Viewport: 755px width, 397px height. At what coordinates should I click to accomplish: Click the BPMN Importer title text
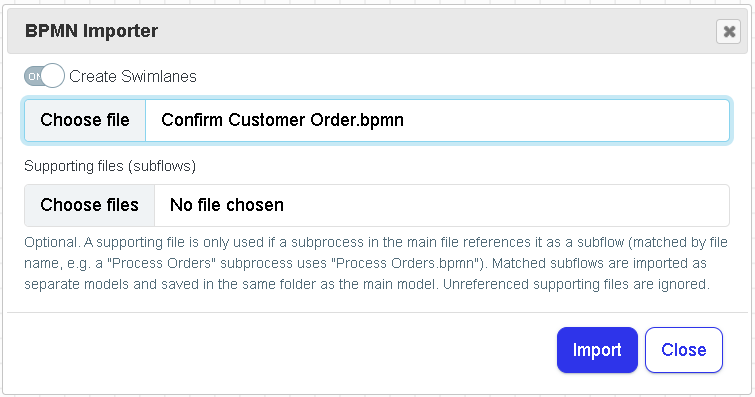pos(91,31)
